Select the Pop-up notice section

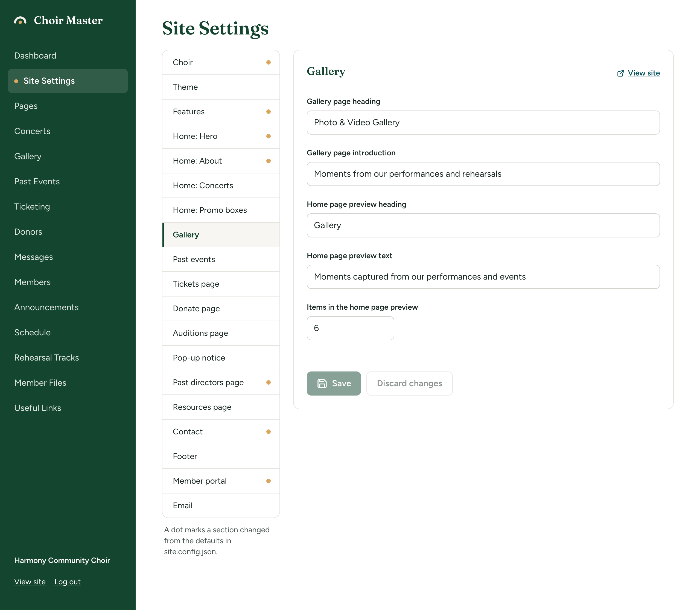click(x=221, y=358)
